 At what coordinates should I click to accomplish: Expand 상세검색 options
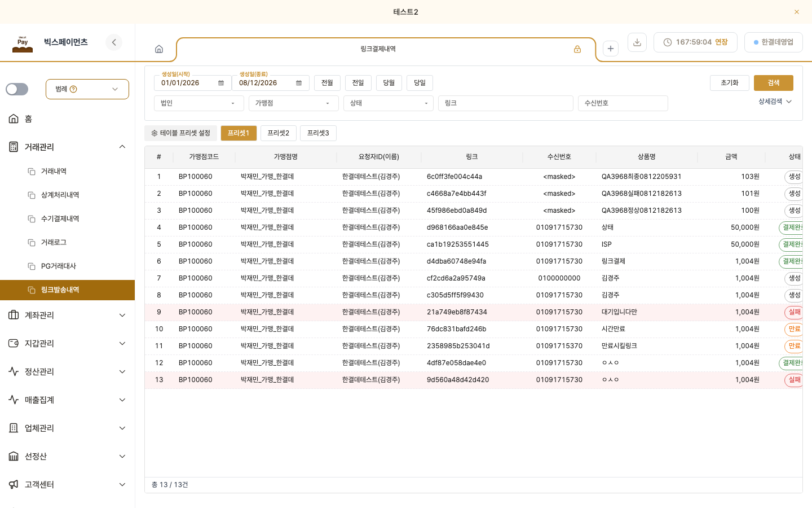(x=775, y=102)
